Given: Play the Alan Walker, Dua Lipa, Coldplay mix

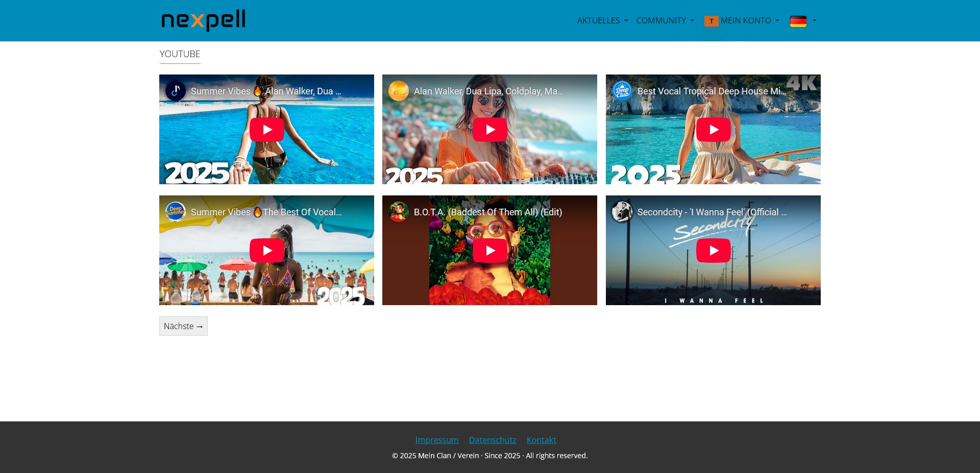Looking at the screenshot, I should tap(489, 129).
